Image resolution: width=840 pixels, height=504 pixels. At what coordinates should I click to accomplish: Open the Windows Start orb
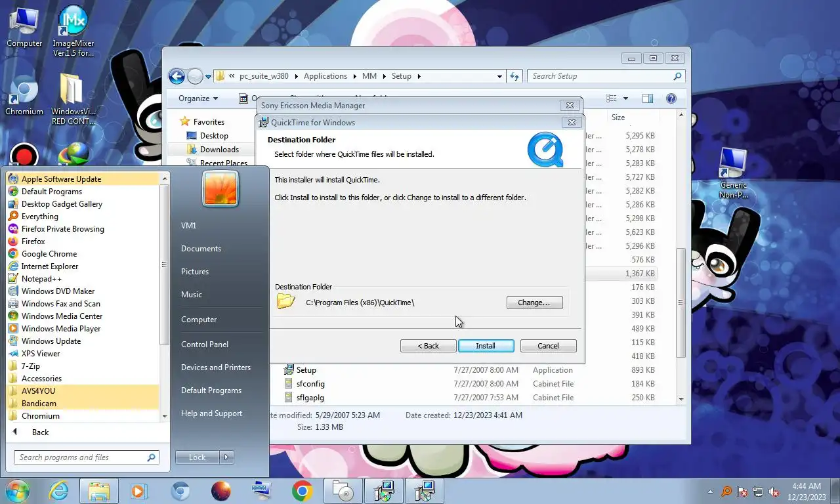pyautogui.click(x=18, y=490)
